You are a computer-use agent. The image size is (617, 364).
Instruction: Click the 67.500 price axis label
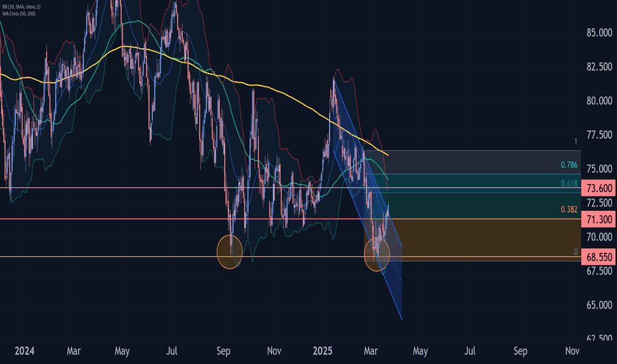tap(599, 271)
